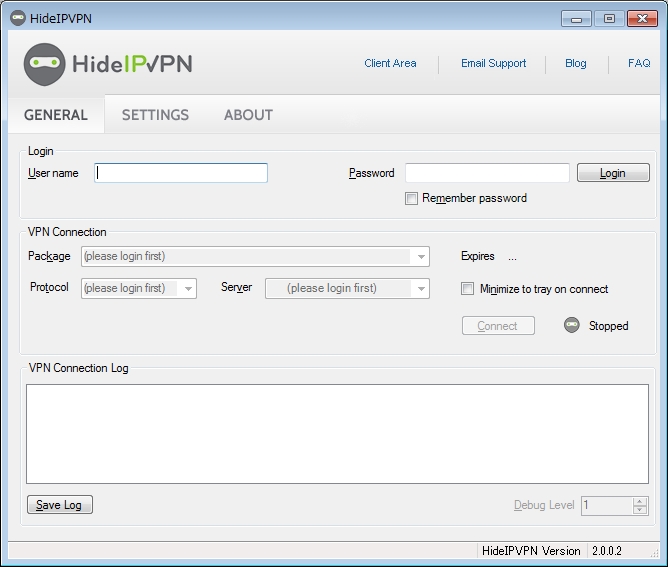Expand the Server dropdown list

click(x=347, y=288)
